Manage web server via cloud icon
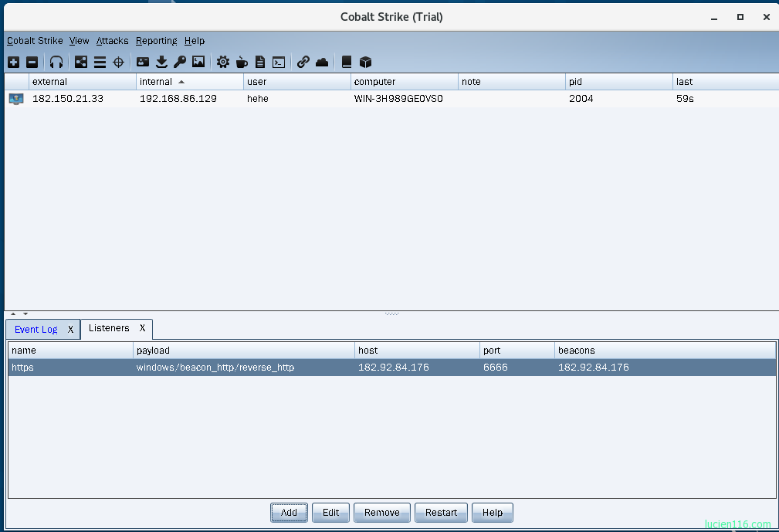 (322, 62)
